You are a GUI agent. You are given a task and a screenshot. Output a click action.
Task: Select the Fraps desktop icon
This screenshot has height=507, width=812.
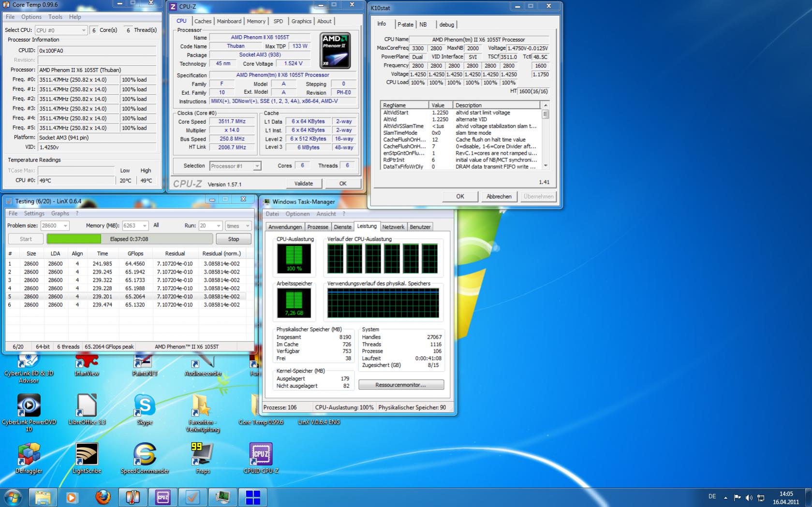pyautogui.click(x=203, y=458)
